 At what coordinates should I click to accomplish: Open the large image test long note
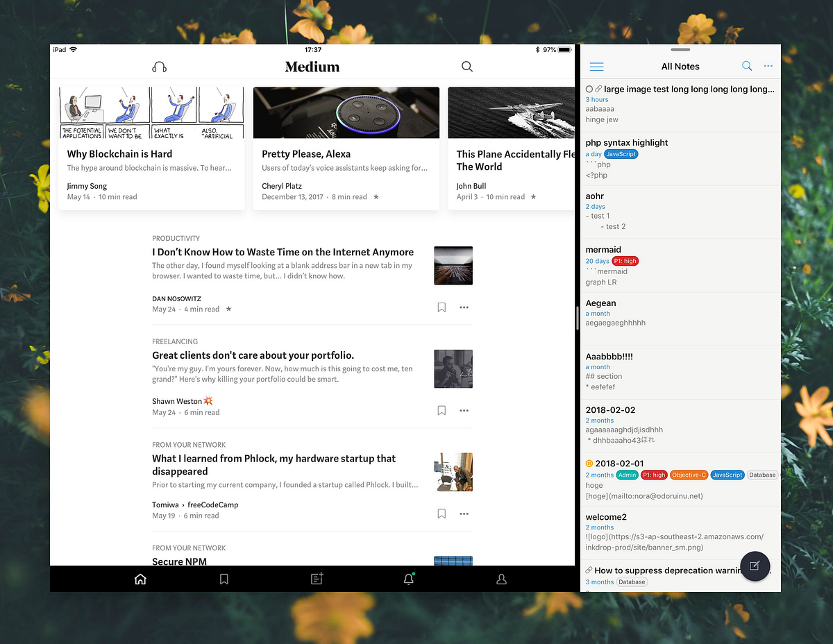(x=680, y=105)
